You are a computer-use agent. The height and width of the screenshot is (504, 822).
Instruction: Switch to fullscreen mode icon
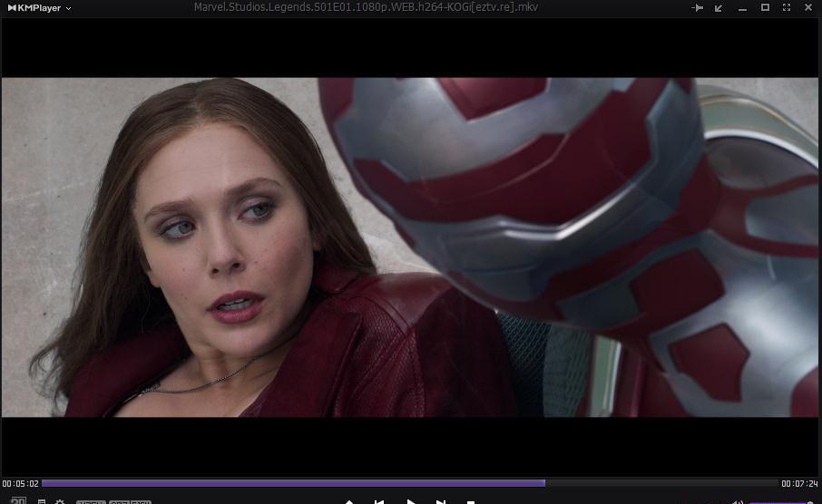787,7
